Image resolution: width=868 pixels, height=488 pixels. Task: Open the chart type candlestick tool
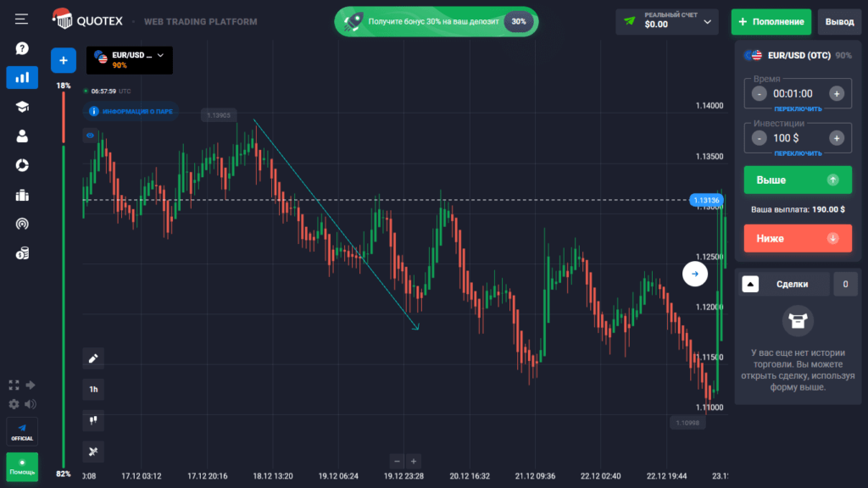93,419
